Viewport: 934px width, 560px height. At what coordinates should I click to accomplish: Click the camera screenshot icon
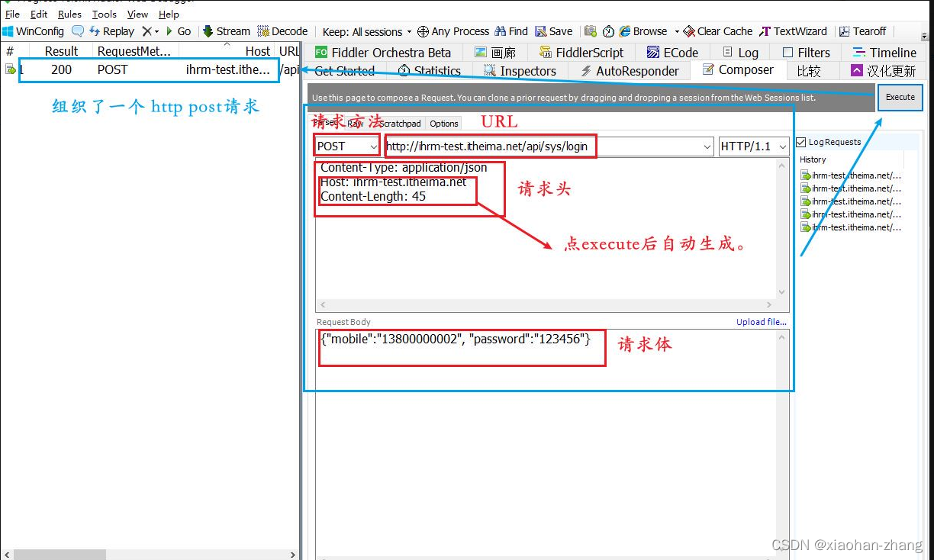tap(591, 31)
